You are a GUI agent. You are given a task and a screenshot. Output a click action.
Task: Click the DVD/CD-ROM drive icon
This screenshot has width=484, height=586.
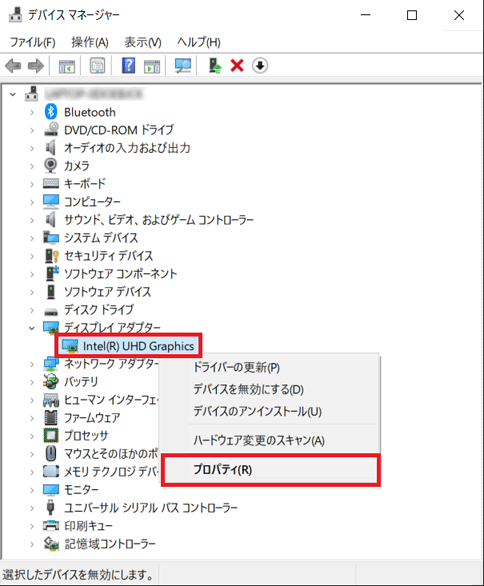tap(51, 129)
